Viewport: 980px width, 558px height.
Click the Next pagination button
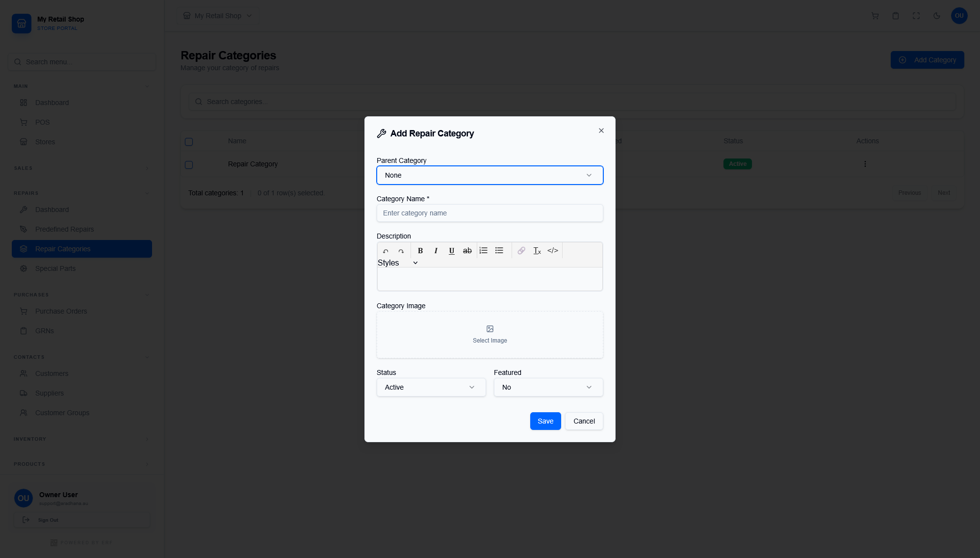click(944, 193)
